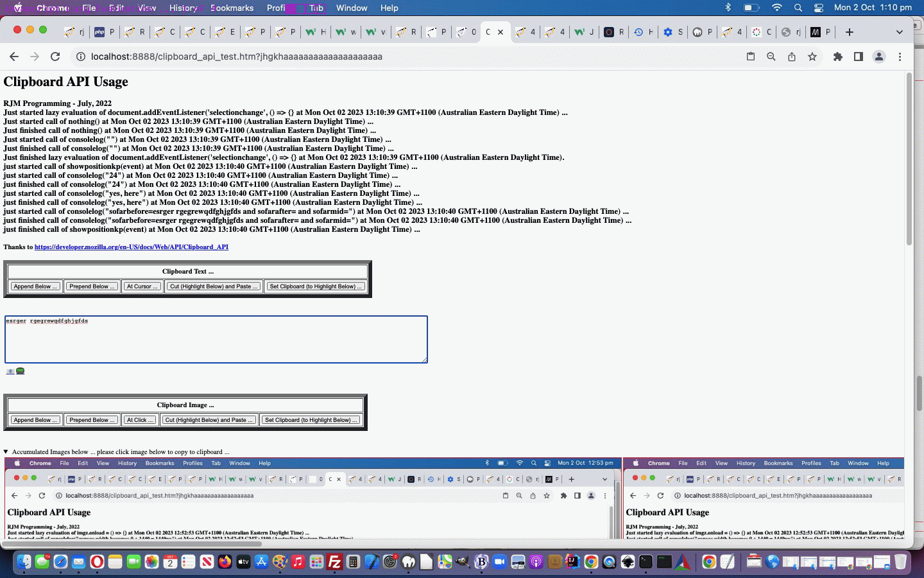Collapse the Accumulated Images disclosure triangle
924x578 pixels.
pos(6,451)
